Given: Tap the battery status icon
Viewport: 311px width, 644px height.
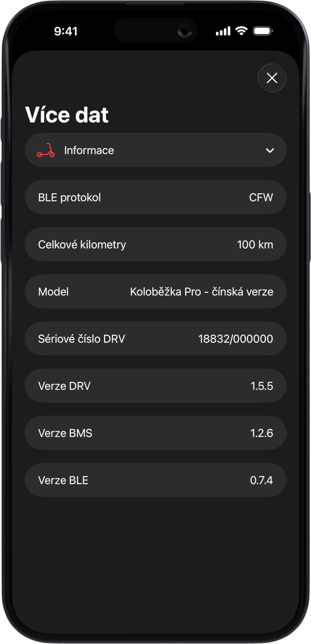Looking at the screenshot, I should [x=263, y=31].
